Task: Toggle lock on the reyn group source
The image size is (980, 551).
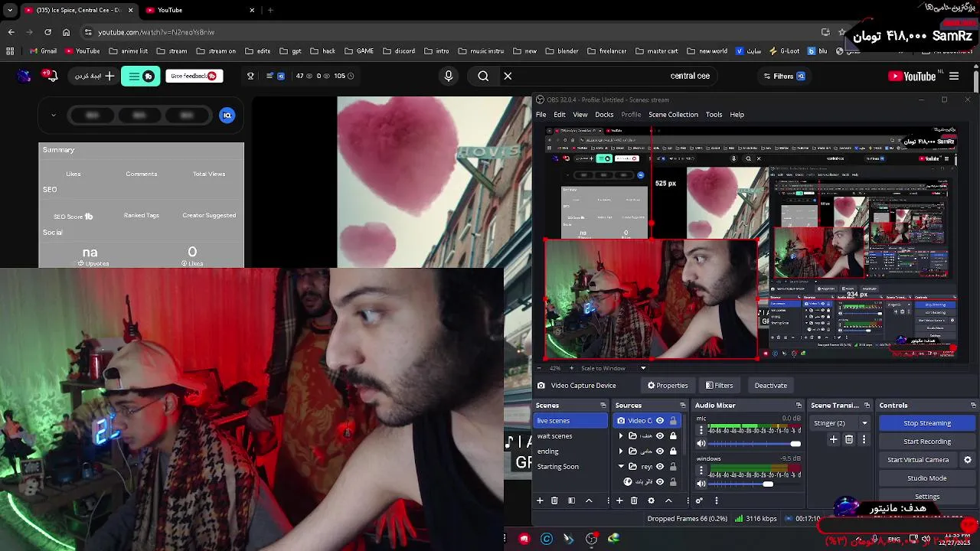Action: [x=673, y=466]
